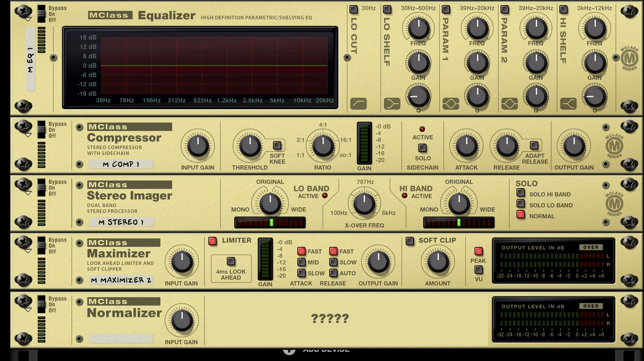This screenshot has width=644, height=361.
Task: Enable Soft Clip on the Maximizer
Action: coord(410,241)
